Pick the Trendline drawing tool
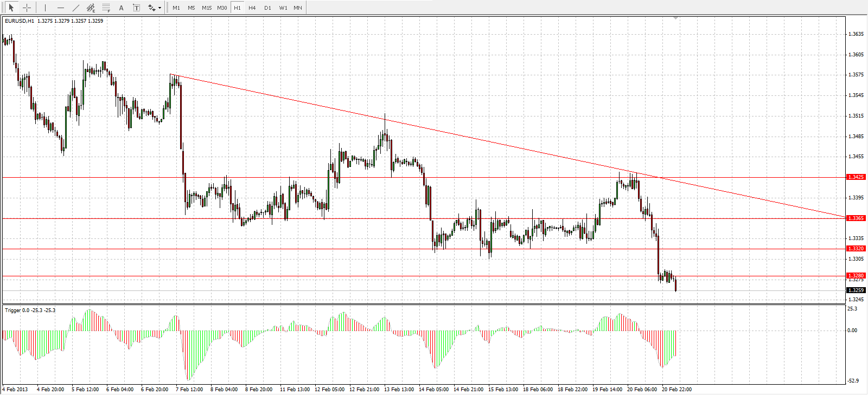The width and height of the screenshot is (868, 395). tap(75, 8)
